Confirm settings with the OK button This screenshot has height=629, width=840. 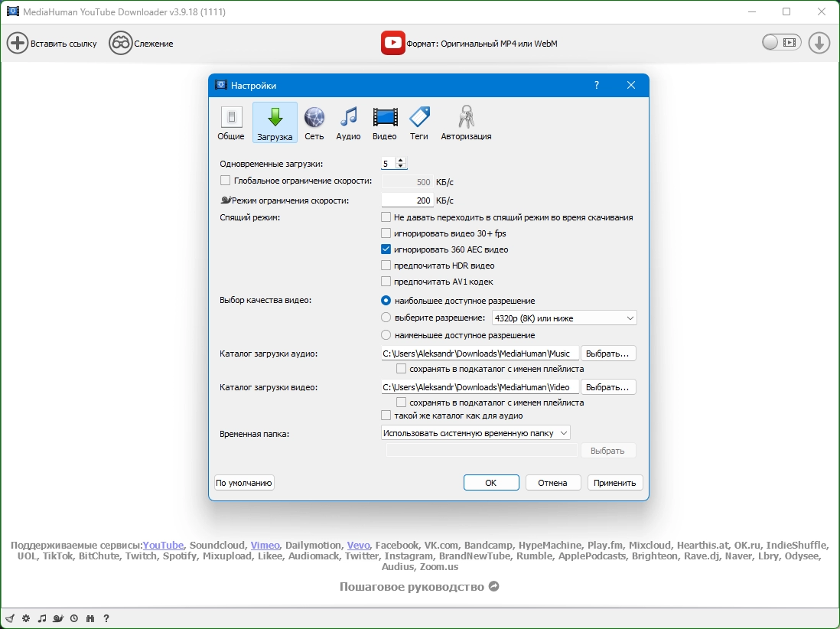point(491,483)
